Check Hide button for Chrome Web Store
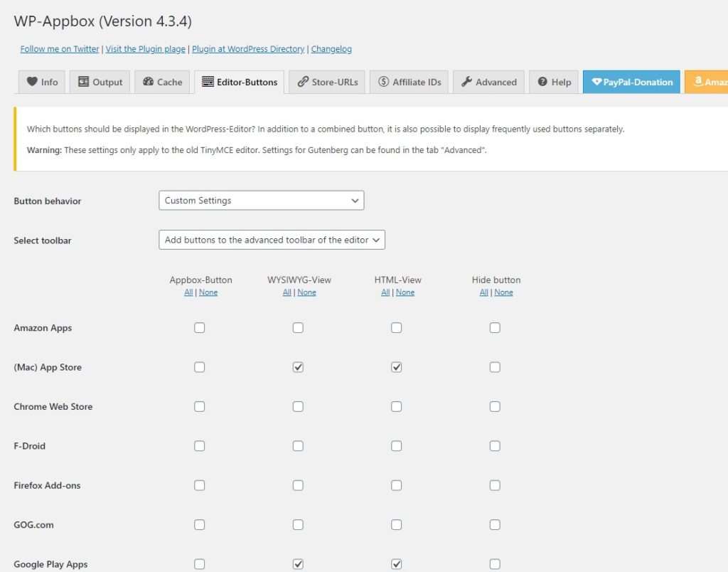Viewport: 728px width, 572px height. click(x=495, y=406)
